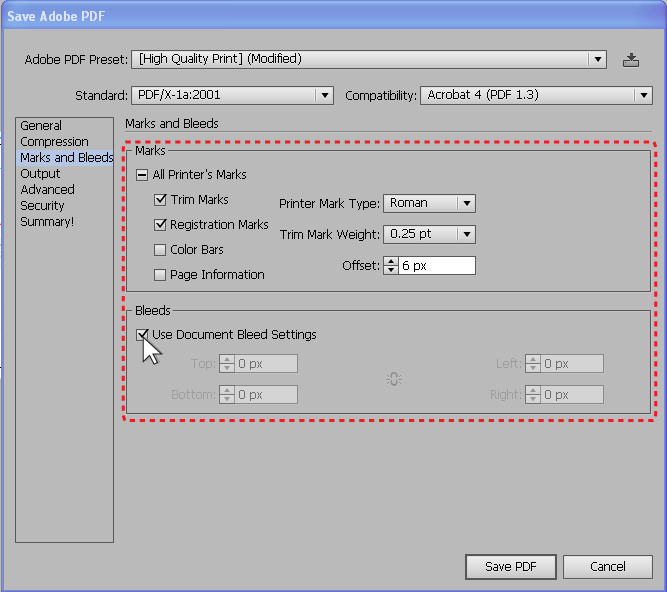This screenshot has height=592, width=667.
Task: Click the save preset icon
Action: pos(630,60)
